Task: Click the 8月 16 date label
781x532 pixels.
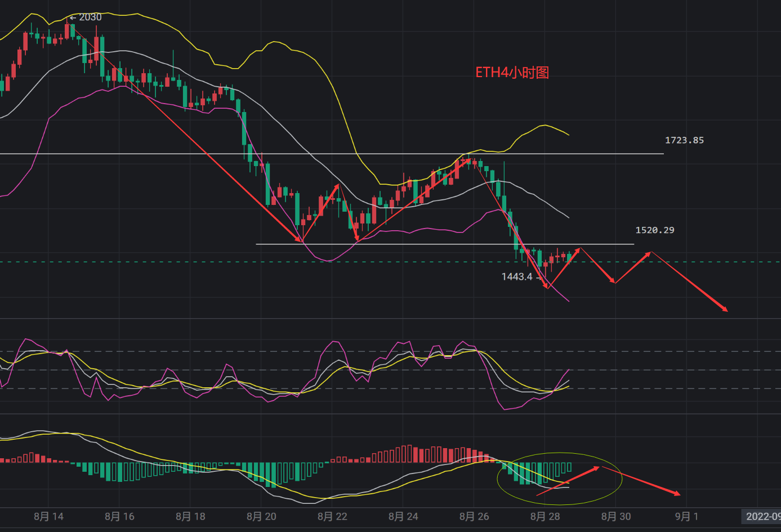Action: tap(119, 516)
